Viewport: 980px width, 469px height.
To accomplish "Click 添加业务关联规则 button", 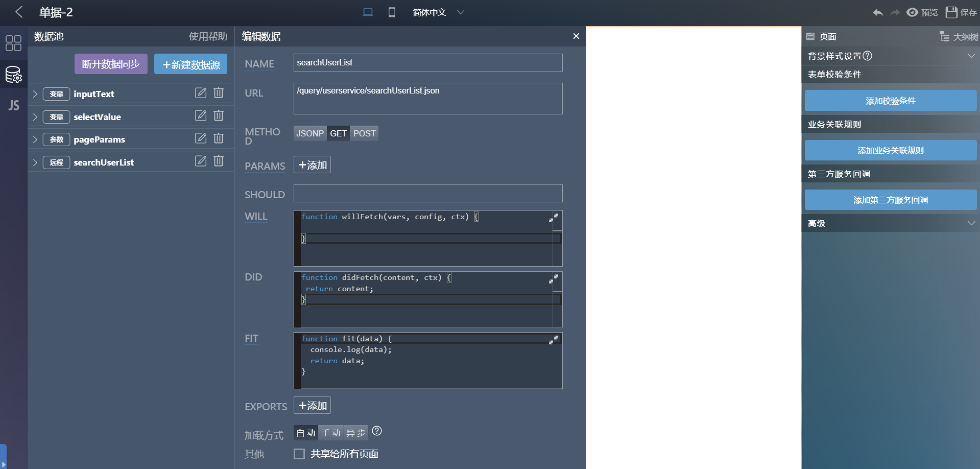I will pos(891,150).
